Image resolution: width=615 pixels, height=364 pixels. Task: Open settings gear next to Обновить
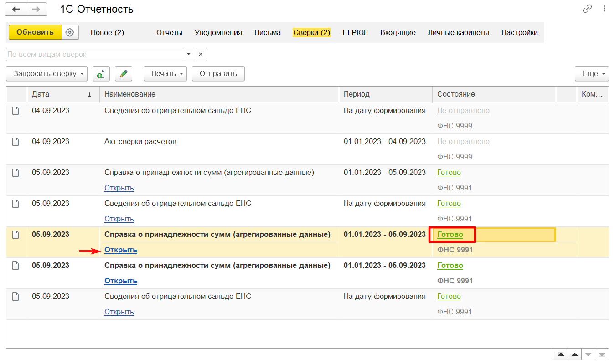70,32
